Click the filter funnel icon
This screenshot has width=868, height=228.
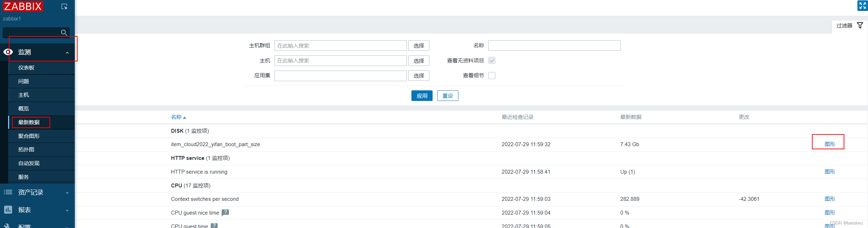(860, 25)
